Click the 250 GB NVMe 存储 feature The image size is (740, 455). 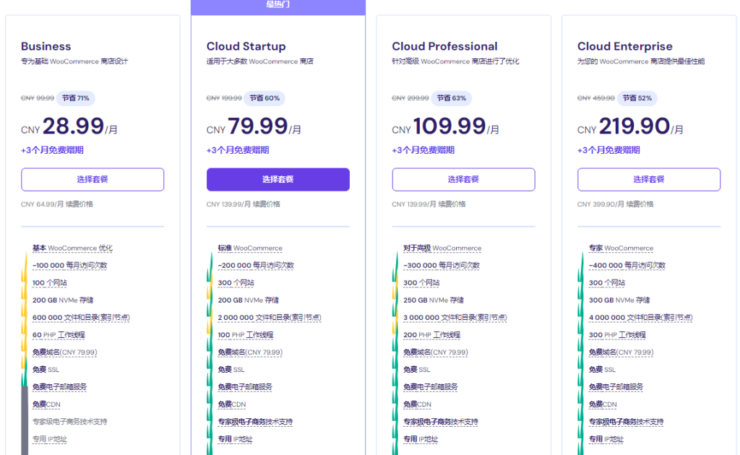tap(433, 300)
